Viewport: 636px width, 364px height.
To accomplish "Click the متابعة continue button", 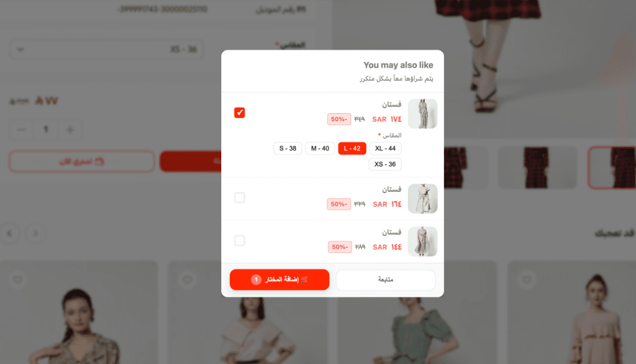I will [386, 279].
